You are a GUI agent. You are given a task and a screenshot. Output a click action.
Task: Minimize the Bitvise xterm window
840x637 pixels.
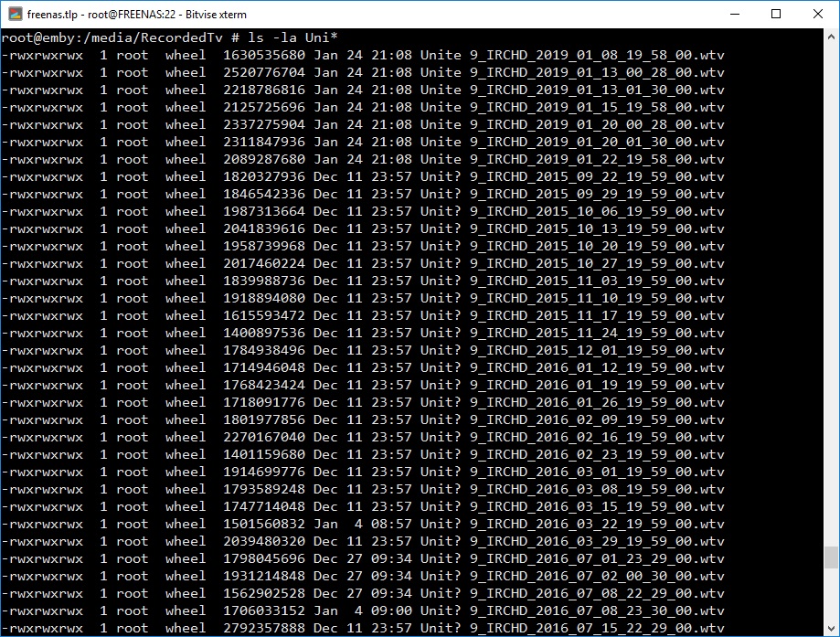pyautogui.click(x=735, y=14)
